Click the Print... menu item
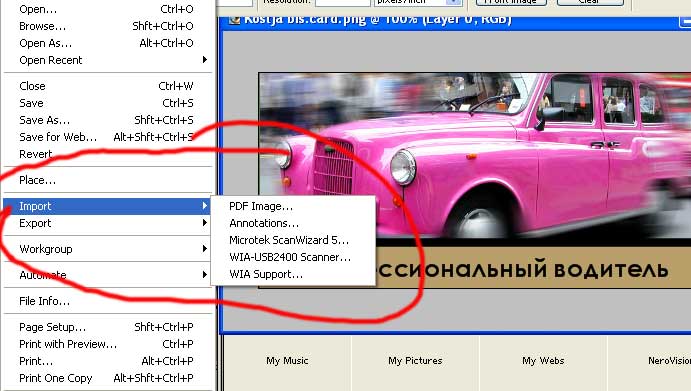 click(x=108, y=361)
